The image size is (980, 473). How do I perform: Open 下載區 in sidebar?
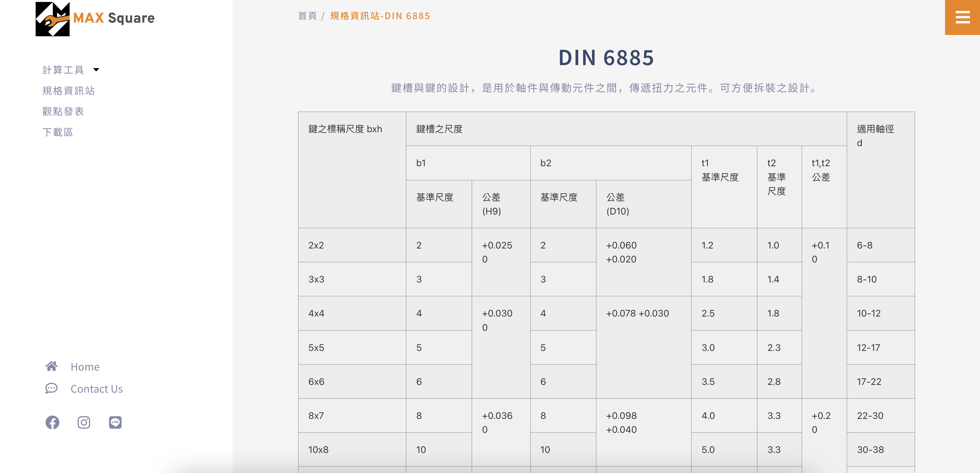tap(58, 132)
